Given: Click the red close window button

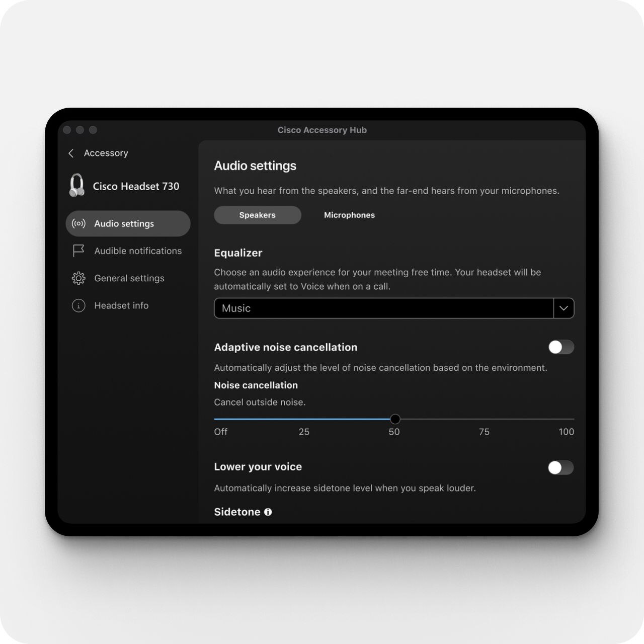Looking at the screenshot, I should click(67, 130).
